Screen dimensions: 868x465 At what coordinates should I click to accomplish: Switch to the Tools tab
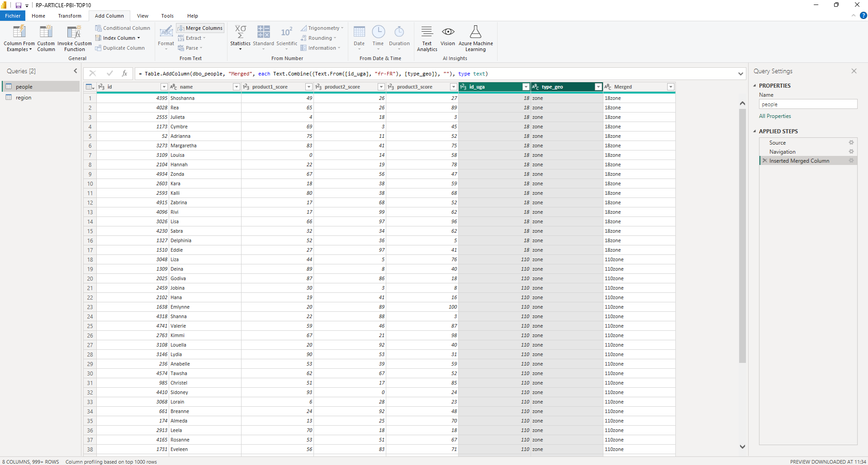167,16
